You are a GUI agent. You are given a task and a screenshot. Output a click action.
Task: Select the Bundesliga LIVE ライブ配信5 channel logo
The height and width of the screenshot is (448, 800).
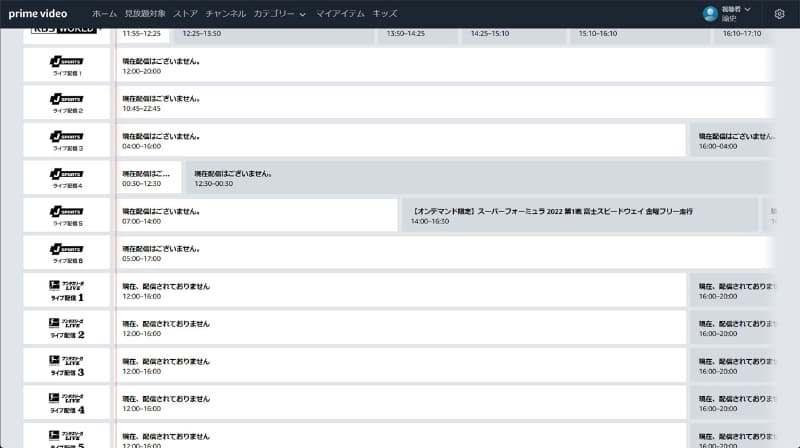tap(67, 436)
